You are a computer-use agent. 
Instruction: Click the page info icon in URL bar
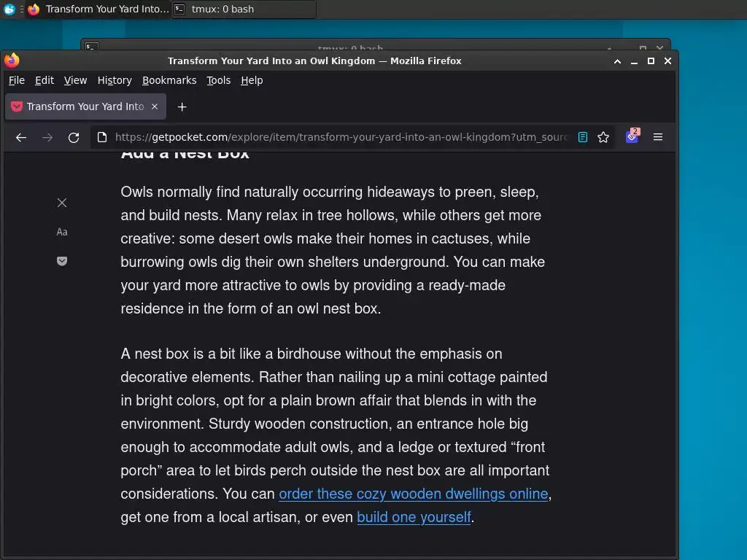(x=102, y=137)
